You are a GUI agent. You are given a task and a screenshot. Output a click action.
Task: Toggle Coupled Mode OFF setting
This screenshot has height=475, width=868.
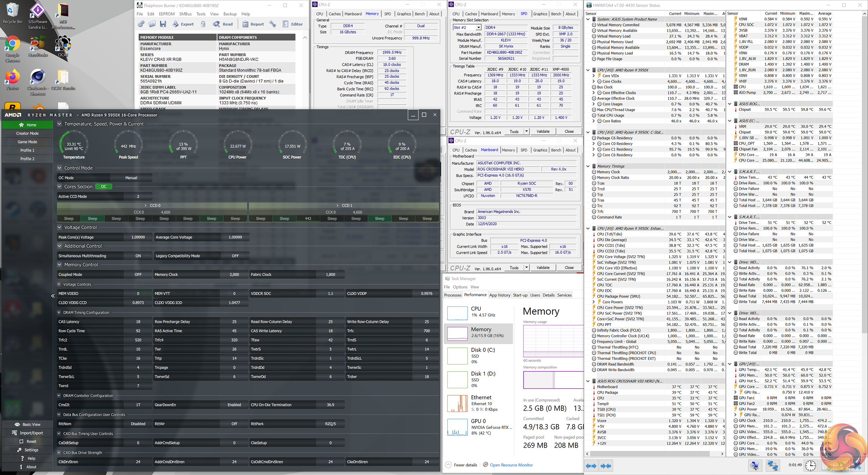tap(138, 274)
